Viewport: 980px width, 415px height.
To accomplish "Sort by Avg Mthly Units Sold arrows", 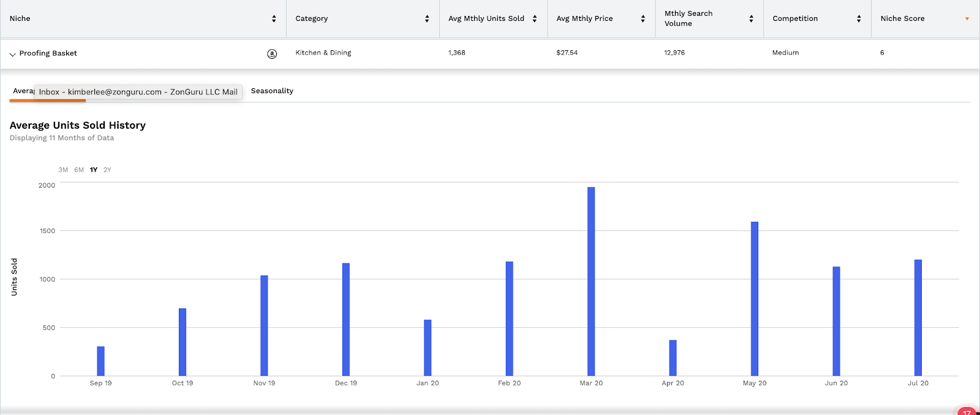I will 535,19.
